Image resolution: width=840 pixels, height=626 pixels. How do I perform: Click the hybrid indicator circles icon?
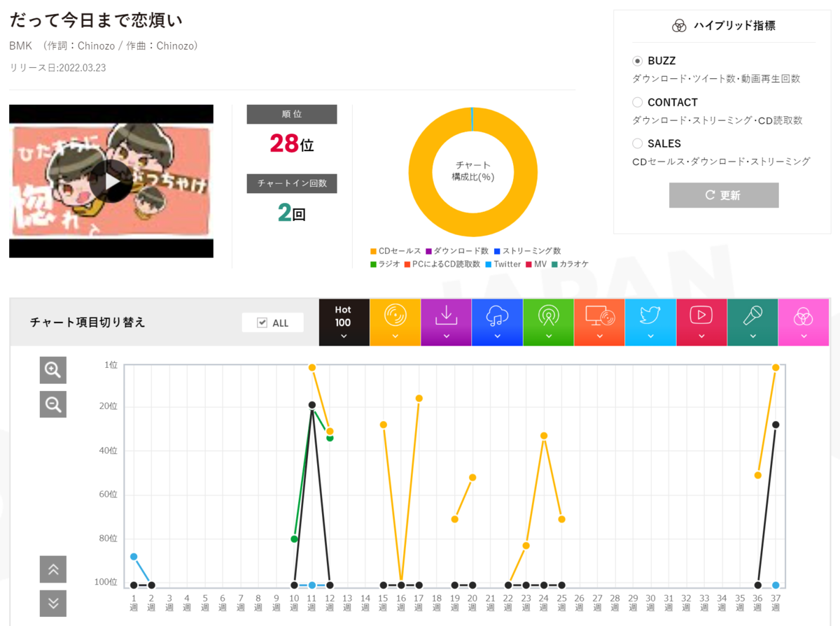click(679, 26)
